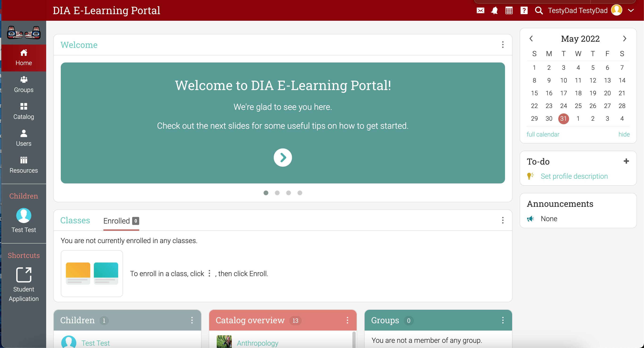644x348 pixels.
Task: Open the Catalog overview options menu
Action: (347, 320)
